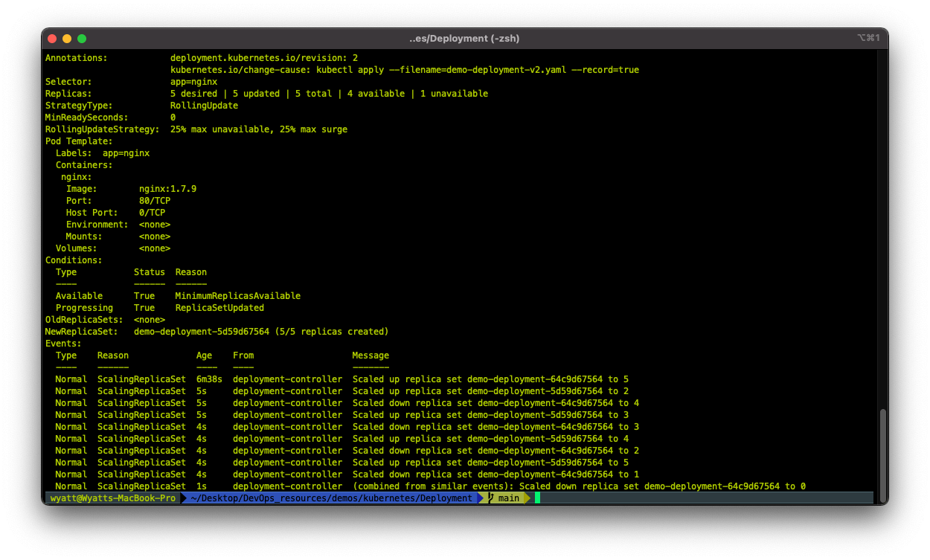Image resolution: width=930 pixels, height=560 pixels.
Task: Click the Volumes '<none>' value
Action: click(x=155, y=248)
